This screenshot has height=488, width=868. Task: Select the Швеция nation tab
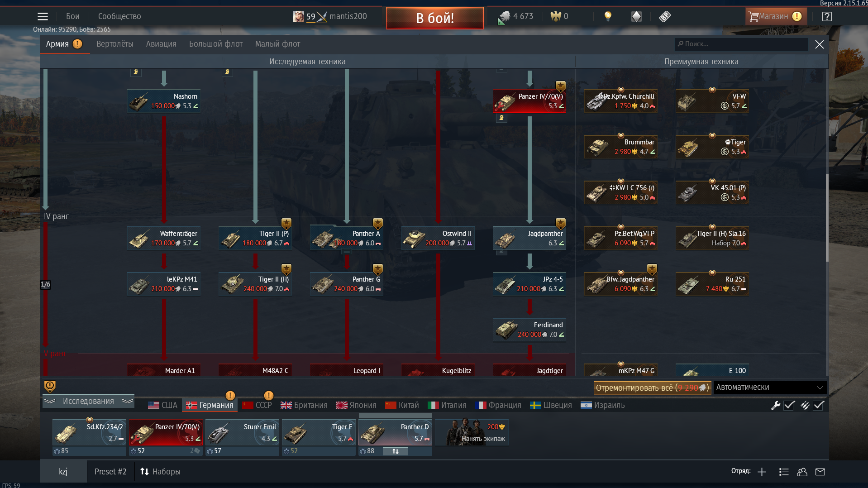[551, 405]
